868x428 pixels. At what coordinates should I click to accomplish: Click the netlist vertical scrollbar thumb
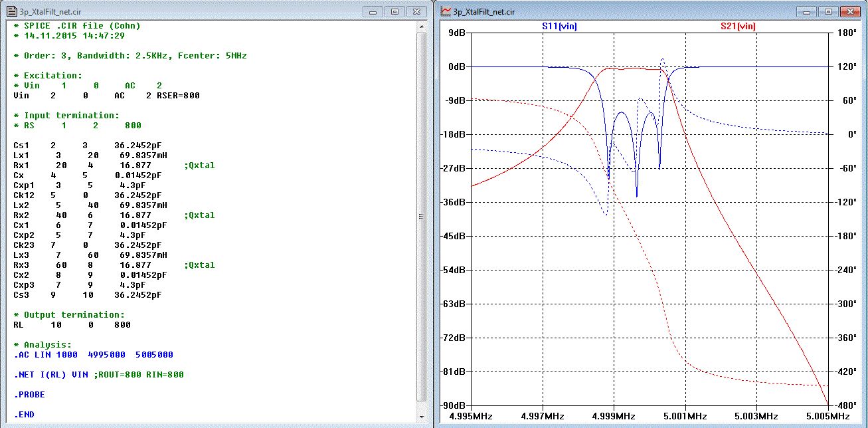(421, 217)
